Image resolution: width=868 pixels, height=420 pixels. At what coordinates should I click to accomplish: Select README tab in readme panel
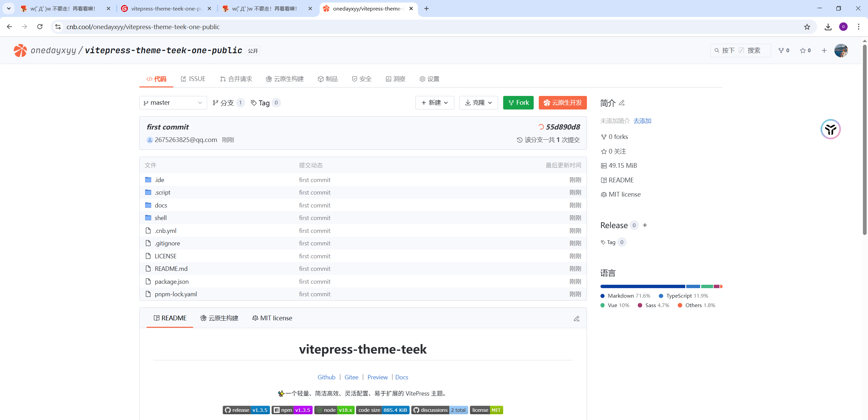pos(170,318)
